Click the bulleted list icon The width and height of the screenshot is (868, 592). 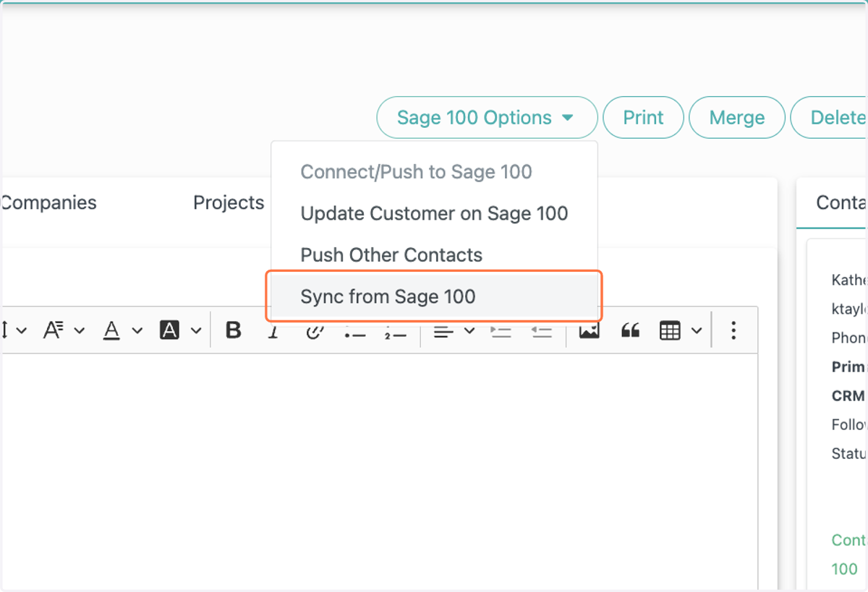[x=355, y=333]
